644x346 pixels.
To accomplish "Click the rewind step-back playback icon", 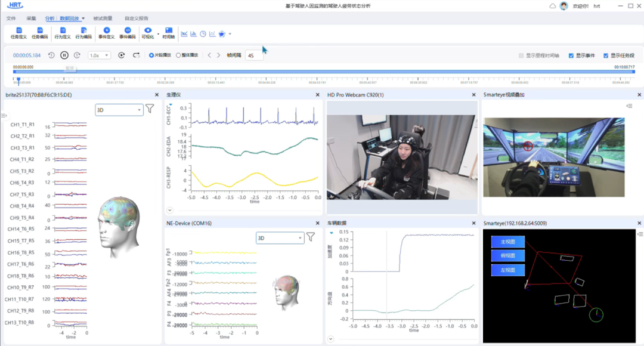I will pyautogui.click(x=51, y=55).
